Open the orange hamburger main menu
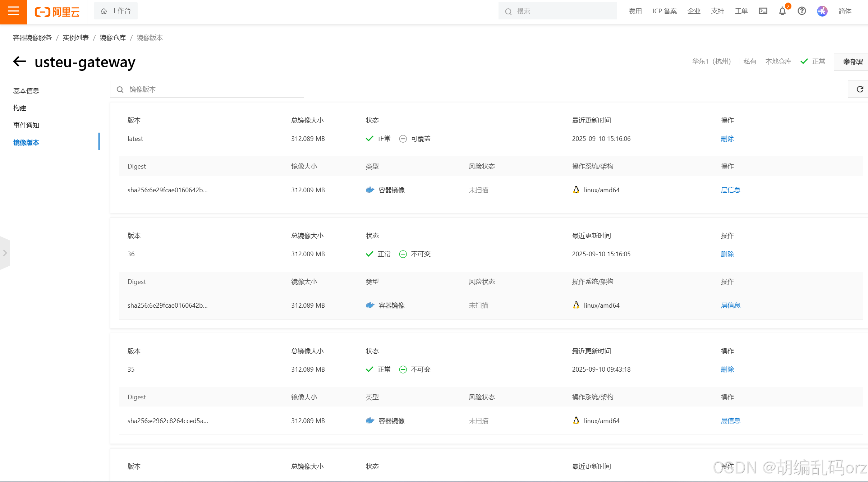The height and width of the screenshot is (482, 868). 13,12
